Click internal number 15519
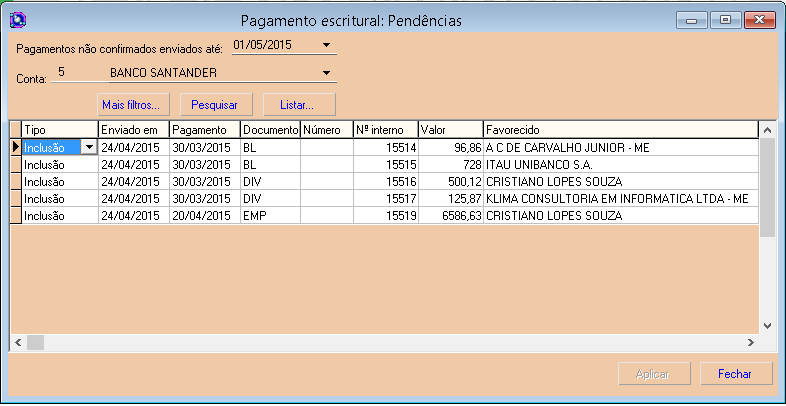This screenshot has height=406, width=786. coord(386,216)
